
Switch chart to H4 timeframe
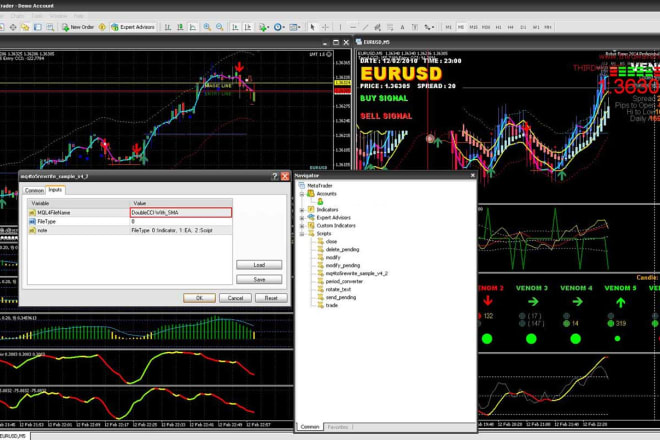[511, 27]
